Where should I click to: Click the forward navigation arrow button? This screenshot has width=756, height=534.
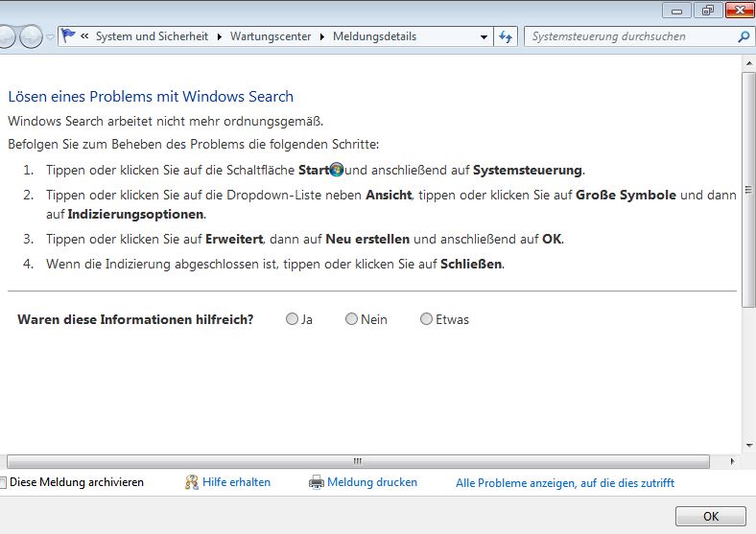(31, 36)
